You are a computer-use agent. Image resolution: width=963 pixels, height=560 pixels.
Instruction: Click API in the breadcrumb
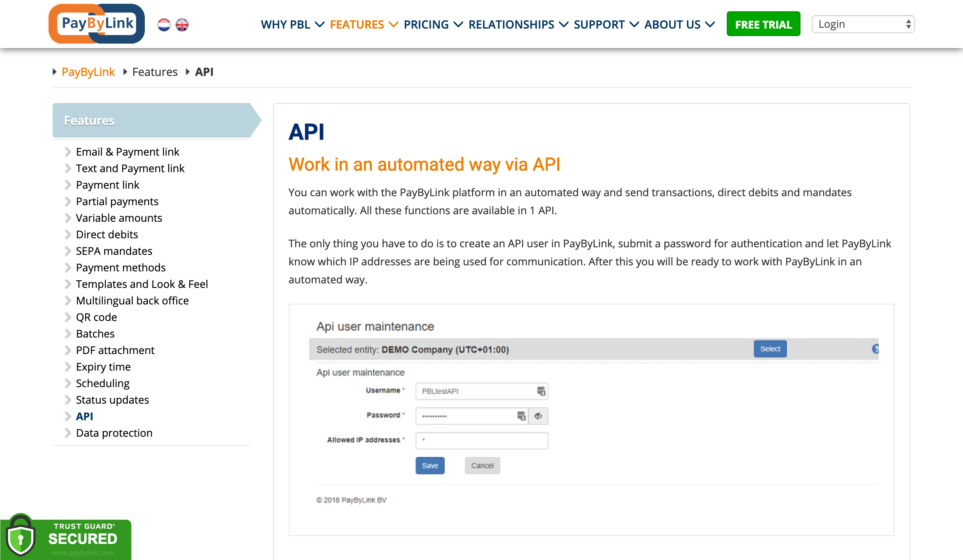[204, 72]
